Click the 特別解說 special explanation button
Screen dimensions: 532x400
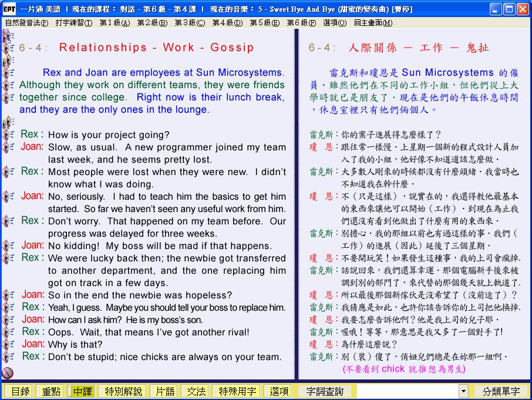pyautogui.click(x=123, y=391)
